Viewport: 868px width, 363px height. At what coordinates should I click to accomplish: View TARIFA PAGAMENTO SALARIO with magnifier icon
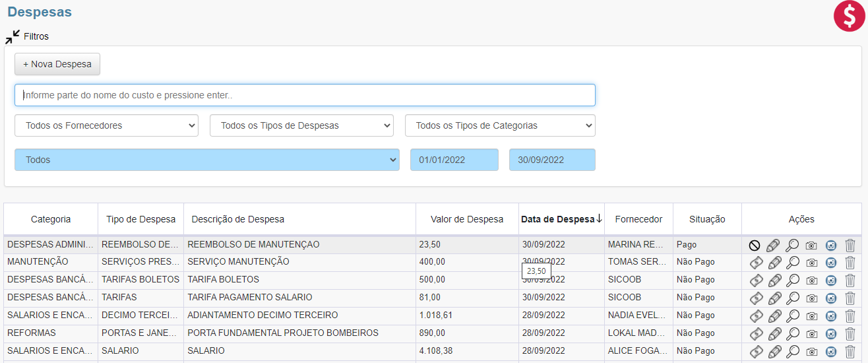click(792, 298)
